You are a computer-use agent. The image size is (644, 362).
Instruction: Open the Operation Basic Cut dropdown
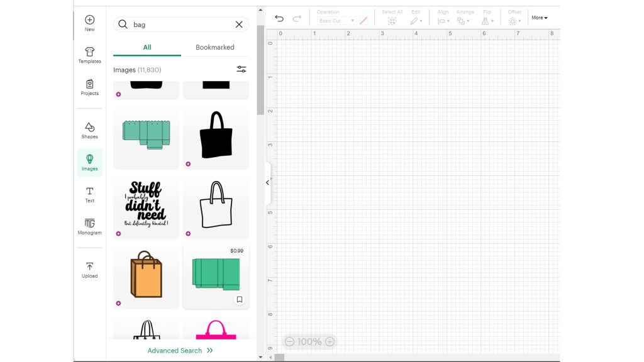click(336, 21)
